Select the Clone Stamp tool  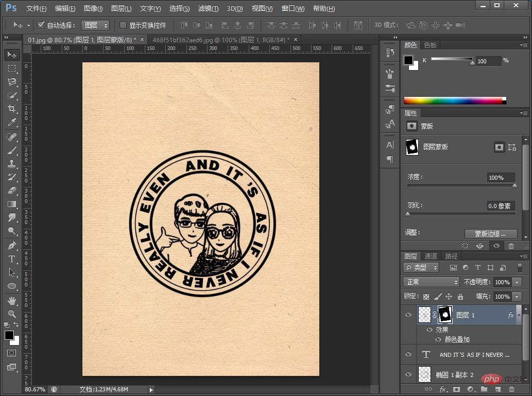tap(12, 164)
